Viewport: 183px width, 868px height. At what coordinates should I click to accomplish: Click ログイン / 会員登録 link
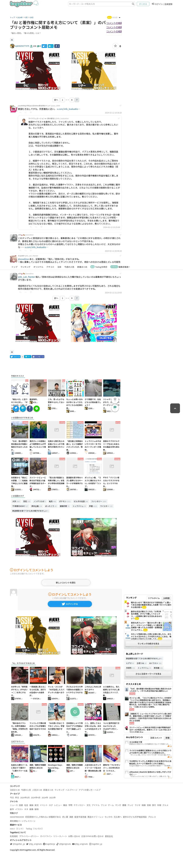point(163,4)
